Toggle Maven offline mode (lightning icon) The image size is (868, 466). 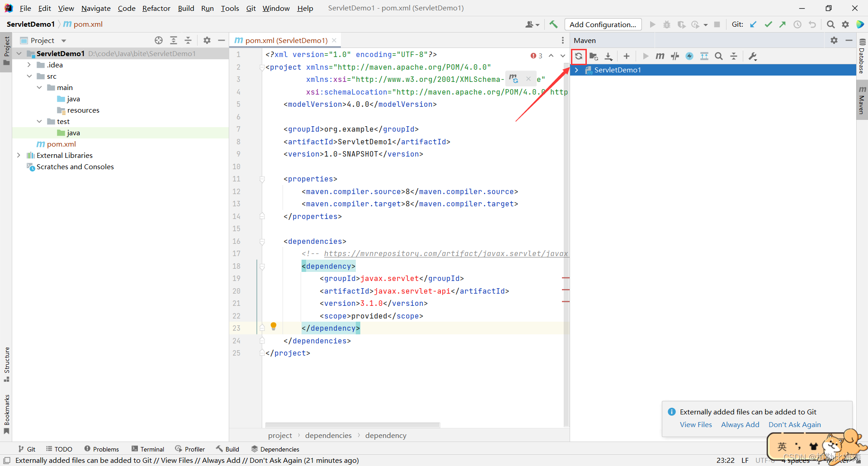pyautogui.click(x=689, y=56)
